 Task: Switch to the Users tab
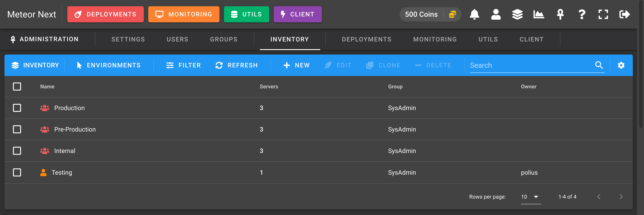pos(178,39)
